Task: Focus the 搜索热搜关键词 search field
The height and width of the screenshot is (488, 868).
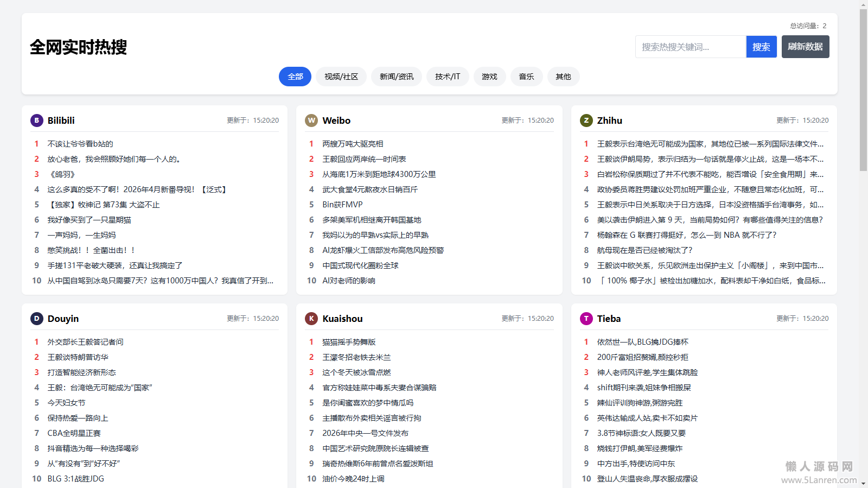Action: pyautogui.click(x=690, y=47)
